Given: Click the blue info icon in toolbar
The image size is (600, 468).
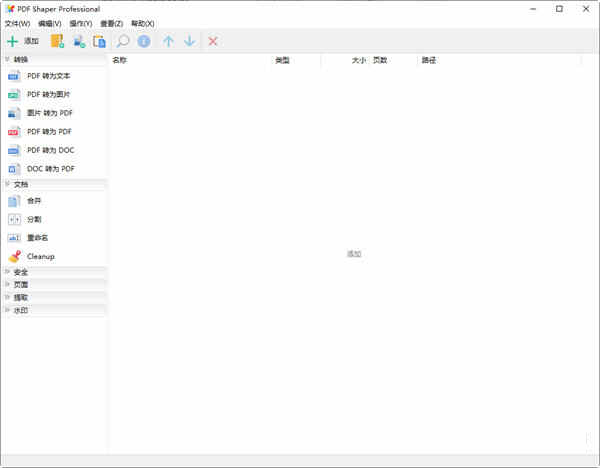Looking at the screenshot, I should coord(144,41).
